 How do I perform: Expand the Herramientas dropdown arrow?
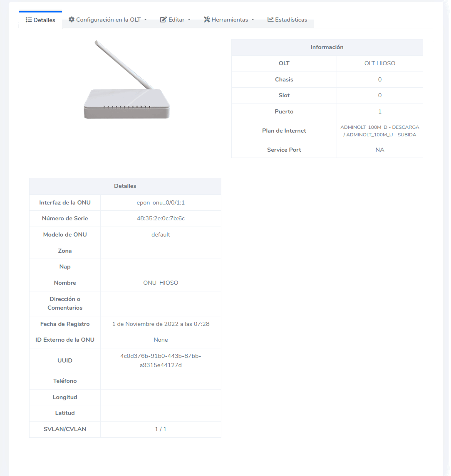(x=253, y=20)
